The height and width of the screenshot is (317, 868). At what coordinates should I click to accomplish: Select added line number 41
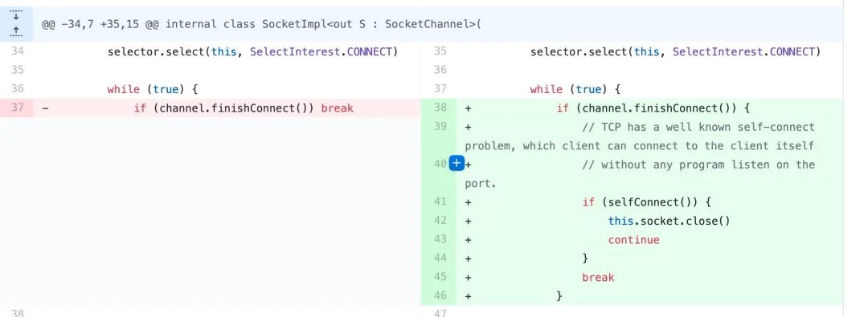pyautogui.click(x=440, y=202)
